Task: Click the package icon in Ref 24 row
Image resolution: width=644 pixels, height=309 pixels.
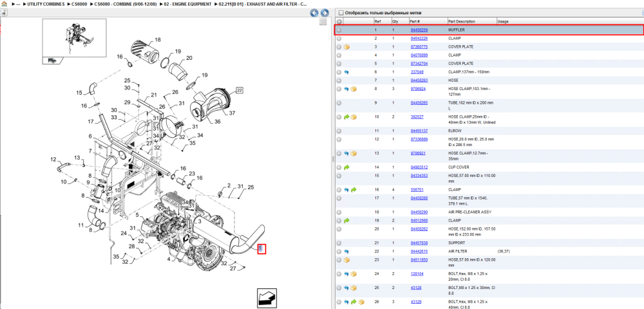Action: (x=354, y=274)
